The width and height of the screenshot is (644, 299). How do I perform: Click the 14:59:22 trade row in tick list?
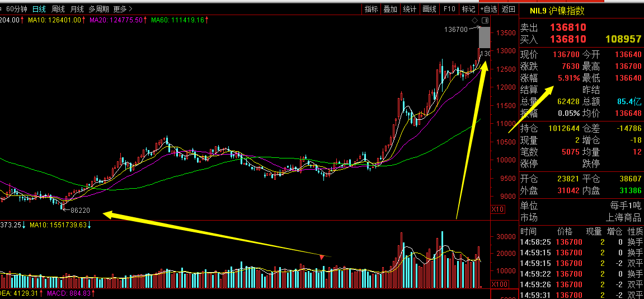[581, 274]
